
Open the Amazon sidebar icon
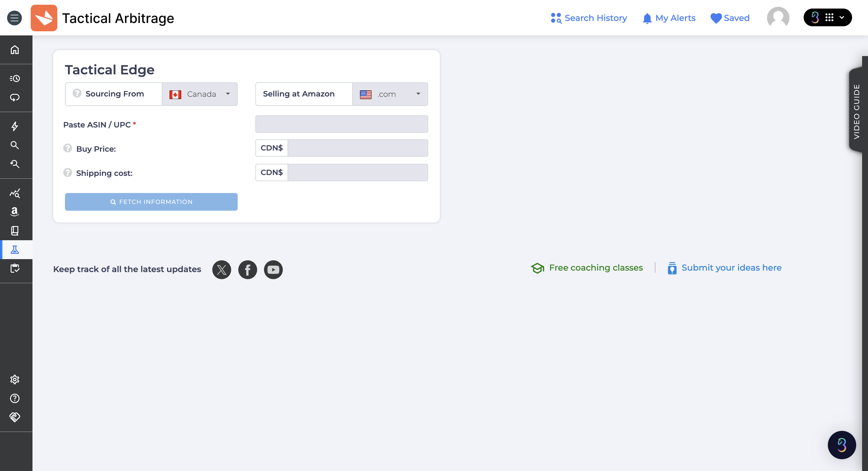click(x=15, y=212)
